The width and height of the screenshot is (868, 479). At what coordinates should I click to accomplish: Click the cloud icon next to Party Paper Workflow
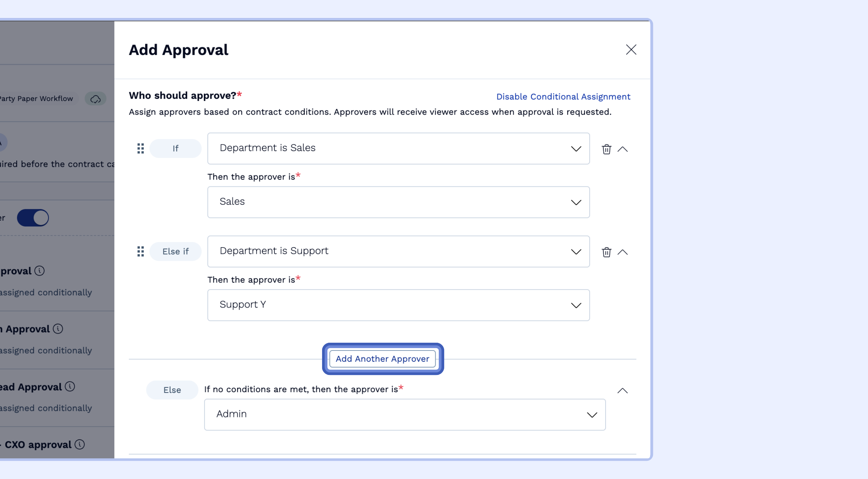[95, 99]
